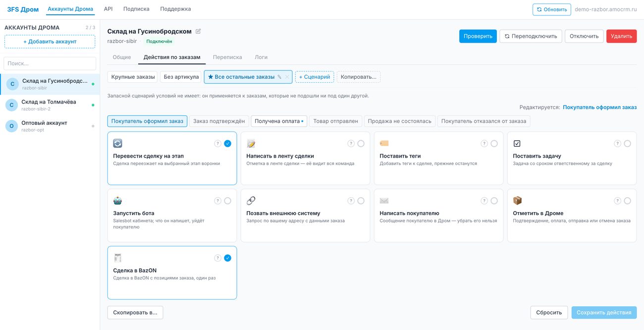The height and width of the screenshot is (330, 644).
Task: Enable the Поставить задачу action
Action: pos(627,144)
